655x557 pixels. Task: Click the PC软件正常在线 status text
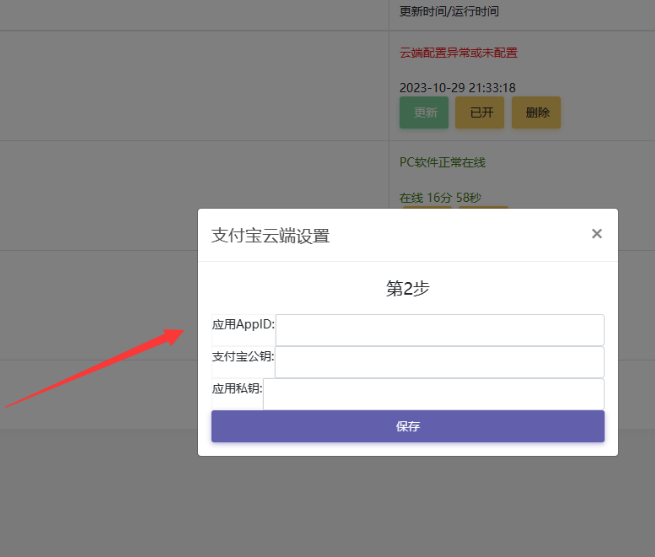coord(442,162)
